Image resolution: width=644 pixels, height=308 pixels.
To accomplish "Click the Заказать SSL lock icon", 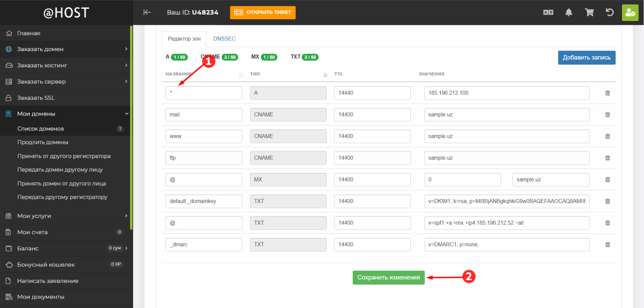I will coord(9,98).
